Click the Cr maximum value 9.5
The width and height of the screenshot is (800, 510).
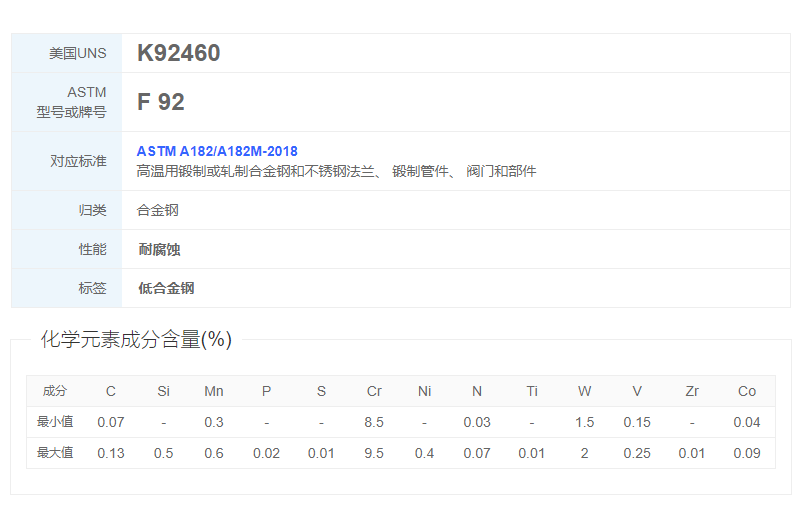374,453
